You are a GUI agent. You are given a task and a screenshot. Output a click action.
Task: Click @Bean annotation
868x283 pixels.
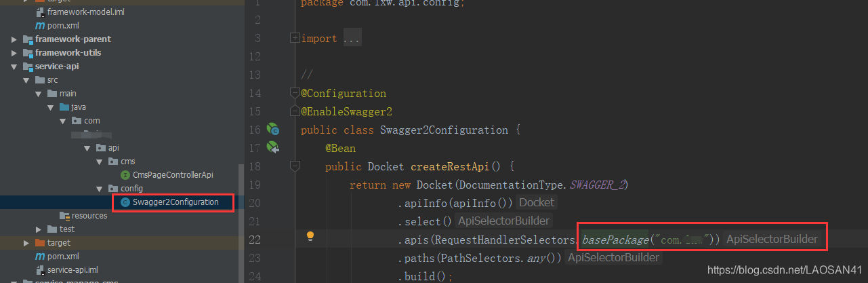[x=340, y=149]
